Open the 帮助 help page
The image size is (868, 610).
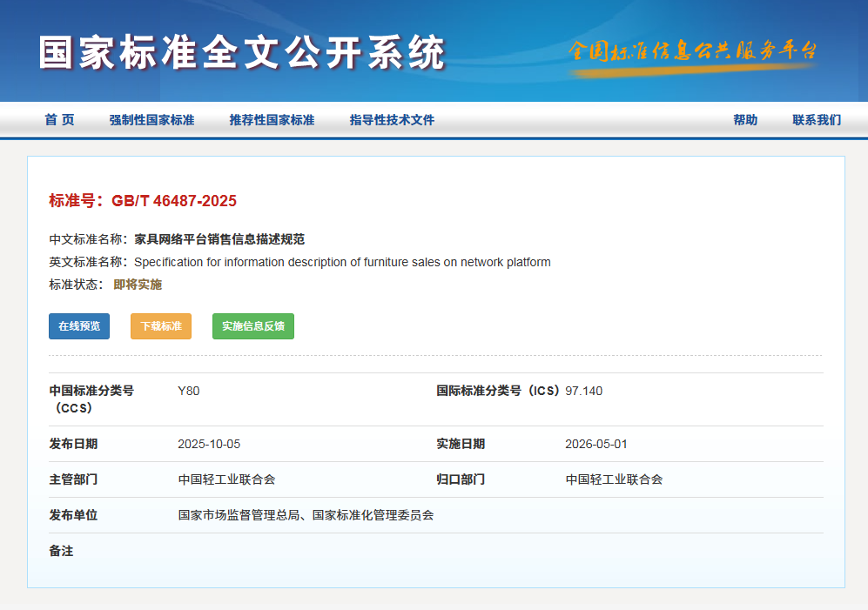pos(745,120)
